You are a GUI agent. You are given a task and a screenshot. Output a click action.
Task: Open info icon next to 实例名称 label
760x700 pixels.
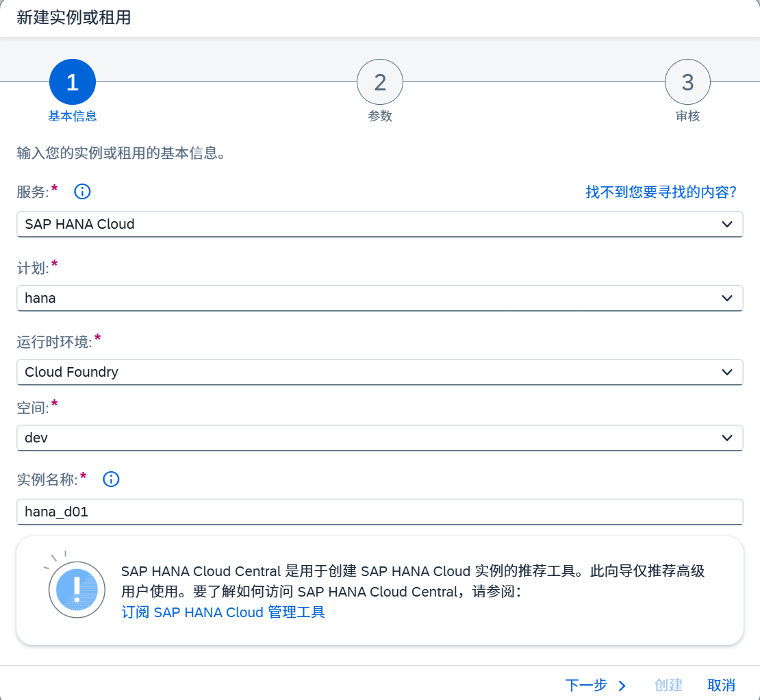pyautogui.click(x=111, y=479)
